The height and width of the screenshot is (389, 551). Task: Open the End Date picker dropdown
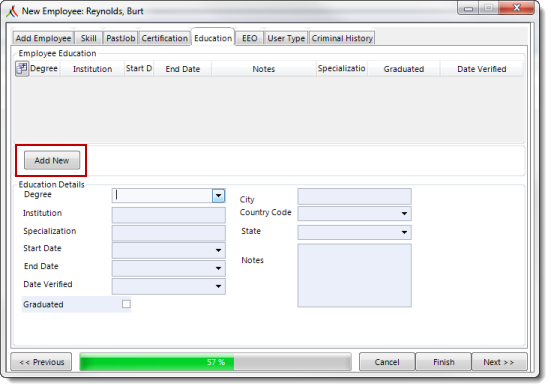(x=218, y=268)
